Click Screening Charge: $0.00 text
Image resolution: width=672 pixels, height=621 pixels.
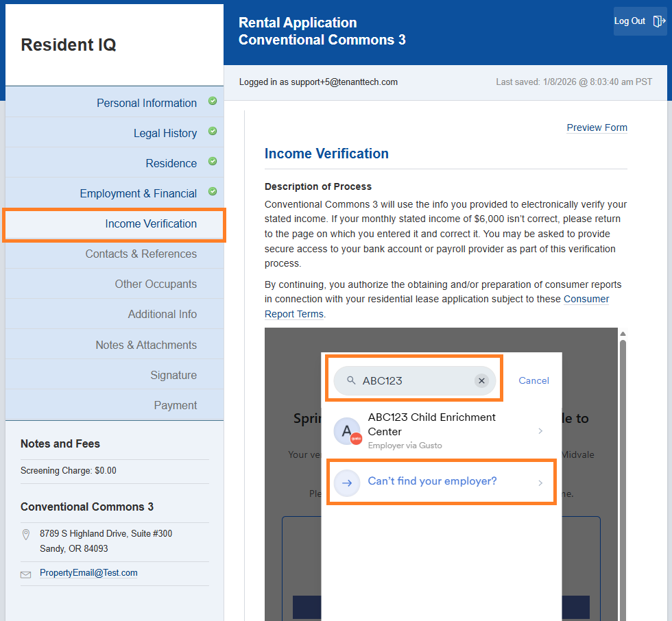69,471
